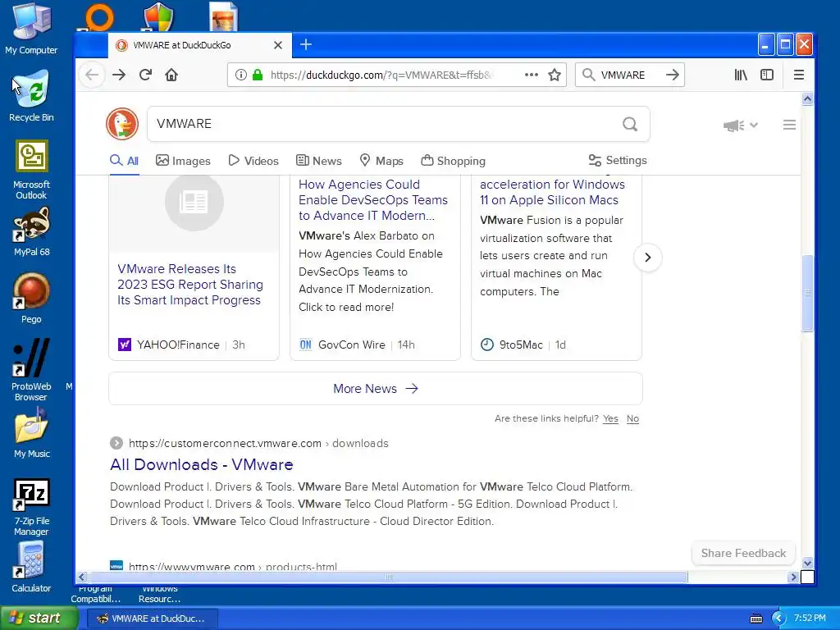Click the Share Feedback button
Image resolution: width=840 pixels, height=630 pixels.
coord(743,554)
